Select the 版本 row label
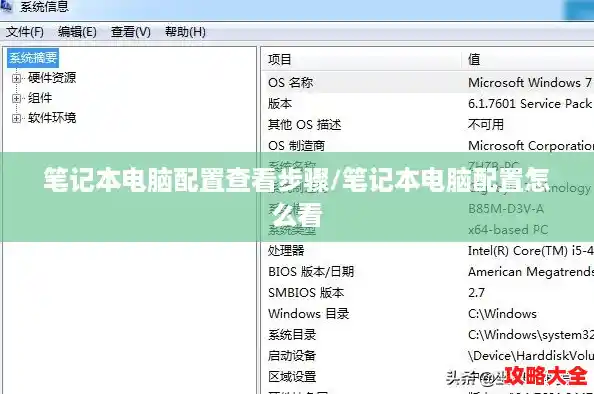594x394 pixels. (x=280, y=104)
